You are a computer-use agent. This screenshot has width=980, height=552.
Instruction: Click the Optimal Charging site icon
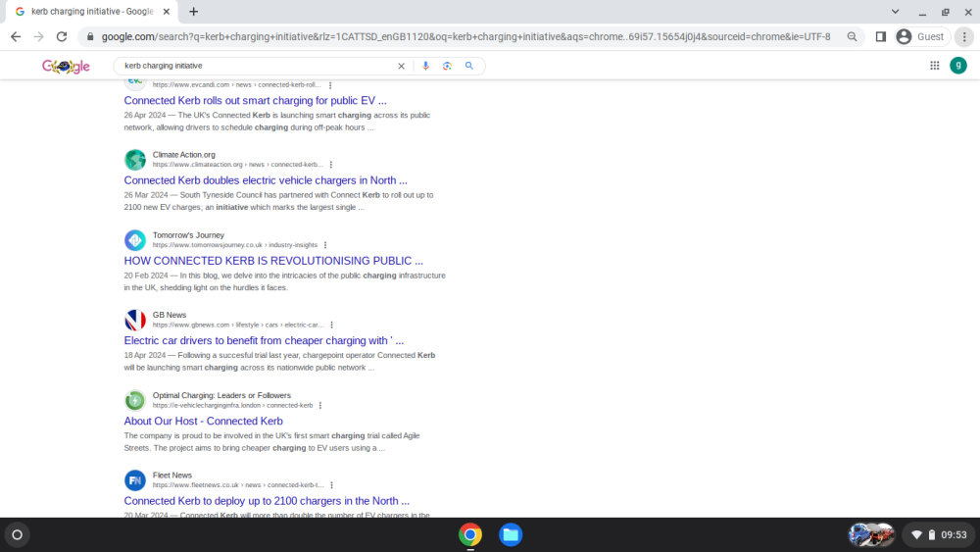click(135, 400)
